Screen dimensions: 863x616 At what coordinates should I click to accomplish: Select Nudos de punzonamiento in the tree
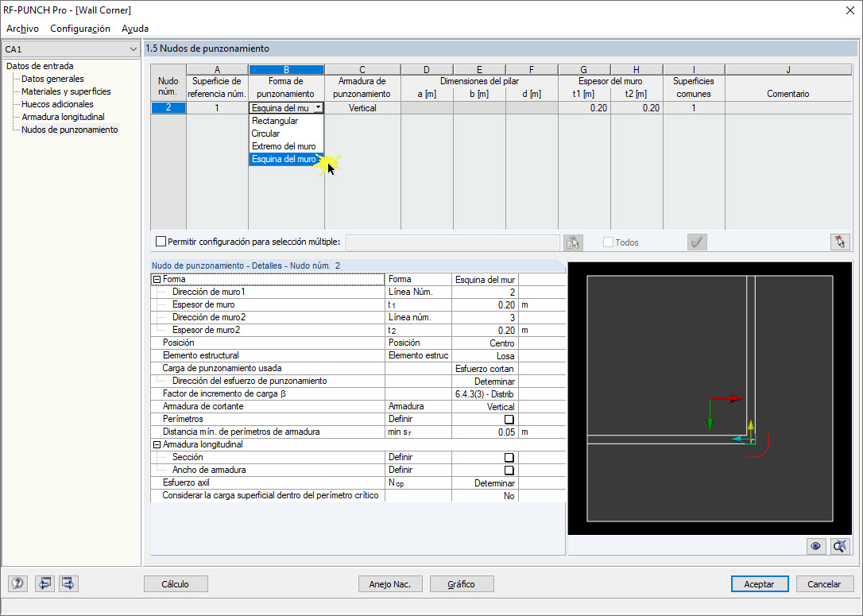click(69, 130)
